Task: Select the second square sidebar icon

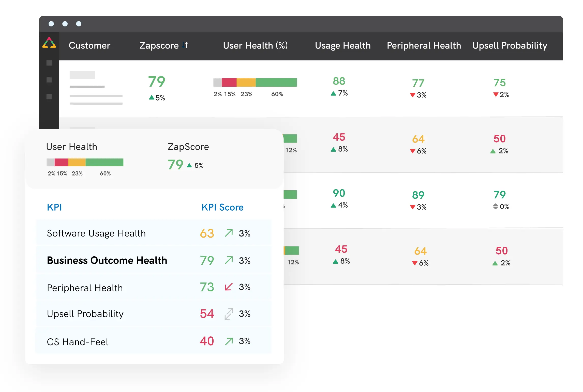Action: pos(49,80)
